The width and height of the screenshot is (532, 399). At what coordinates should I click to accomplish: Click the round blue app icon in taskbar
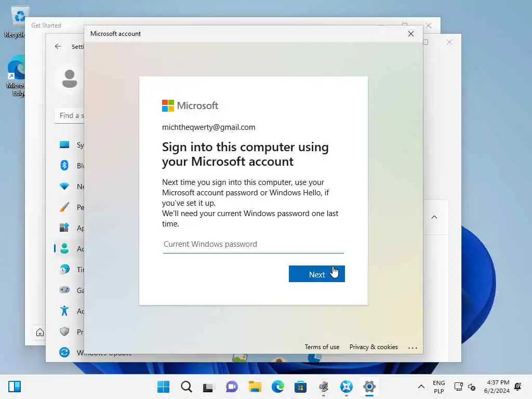[x=347, y=387]
